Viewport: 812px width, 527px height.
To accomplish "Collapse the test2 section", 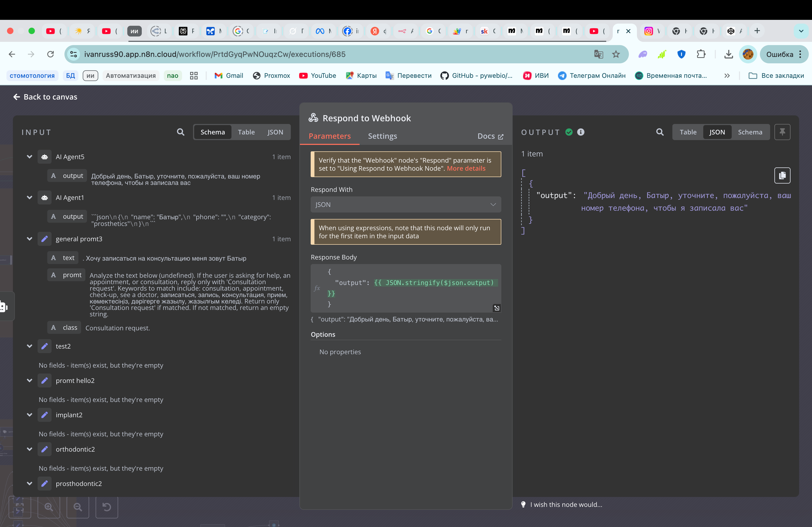I will click(x=29, y=346).
